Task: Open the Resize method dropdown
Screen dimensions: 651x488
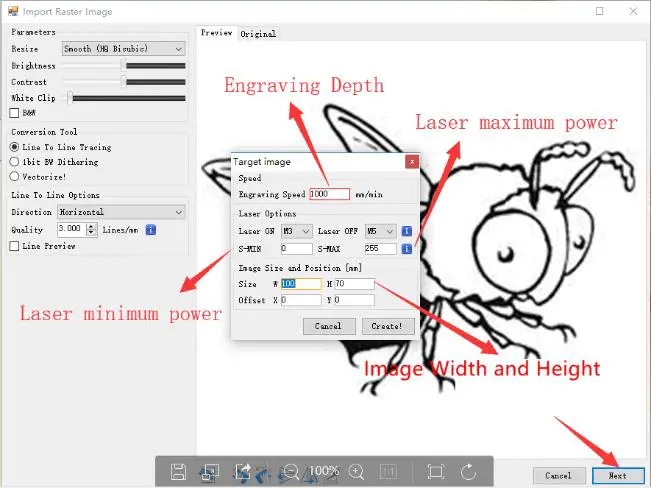Action: 123,49
